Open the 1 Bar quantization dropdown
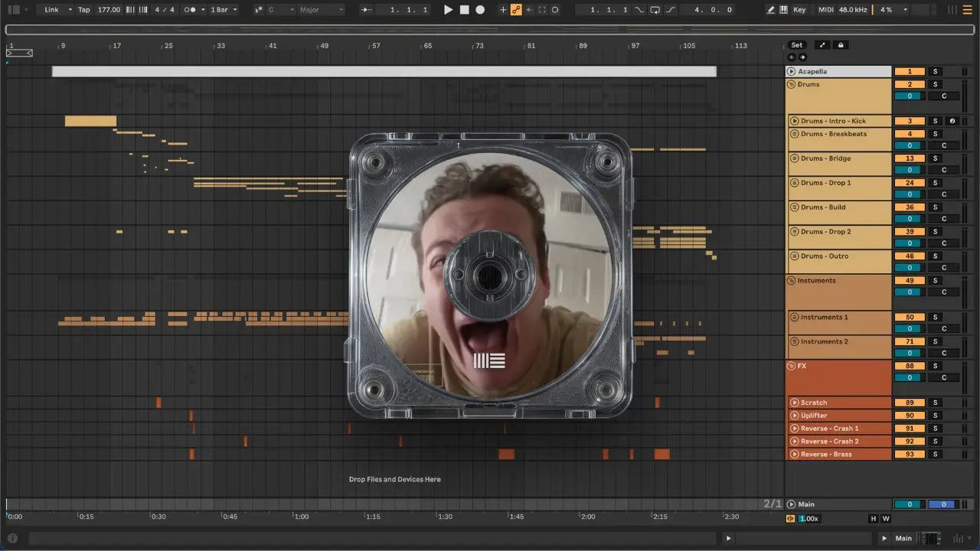This screenshot has width=980, height=551. tap(224, 10)
